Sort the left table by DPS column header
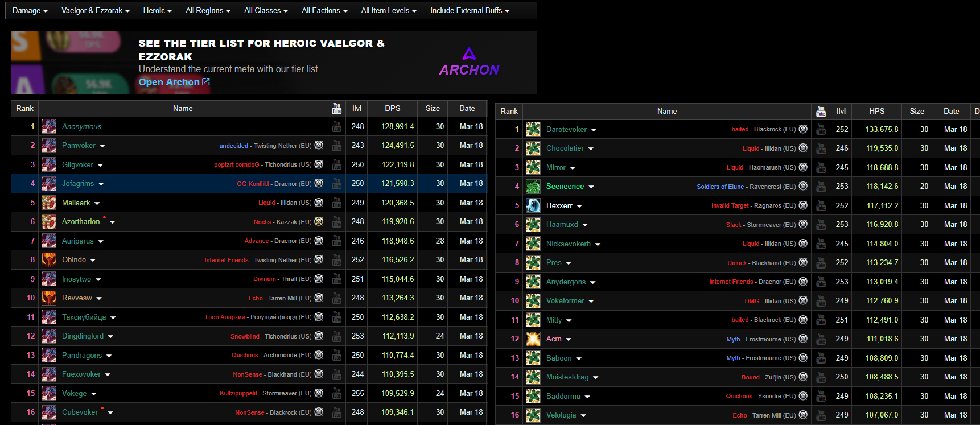The height and width of the screenshot is (425, 980). click(x=392, y=108)
